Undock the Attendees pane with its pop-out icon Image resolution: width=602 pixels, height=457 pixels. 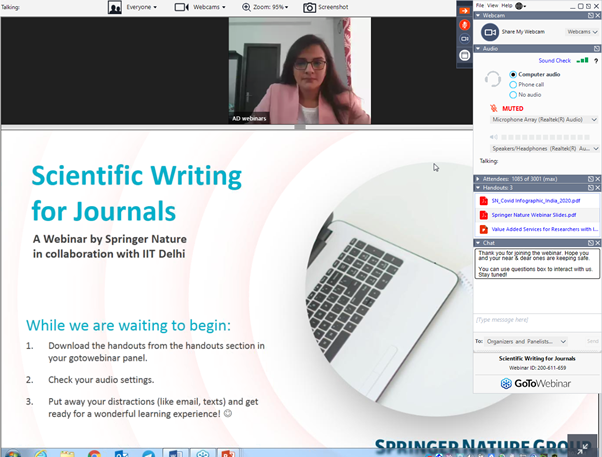[x=591, y=179]
